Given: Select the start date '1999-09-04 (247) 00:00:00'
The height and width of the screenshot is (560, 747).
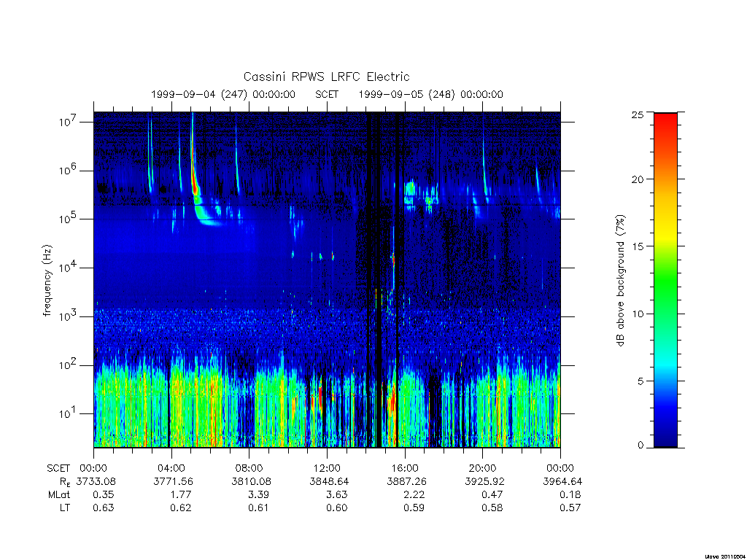Looking at the screenshot, I should (x=223, y=94).
